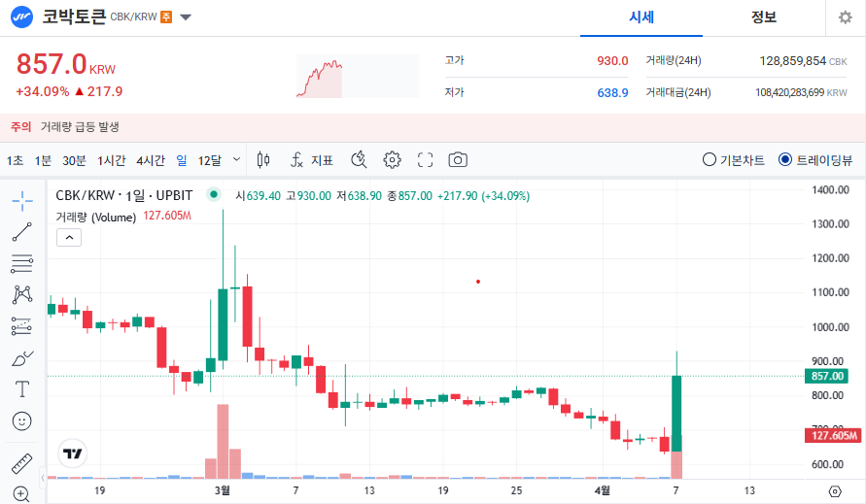Screen dimensions: 866x504
Task: Enter fullscreen chart mode
Action: pos(426,160)
